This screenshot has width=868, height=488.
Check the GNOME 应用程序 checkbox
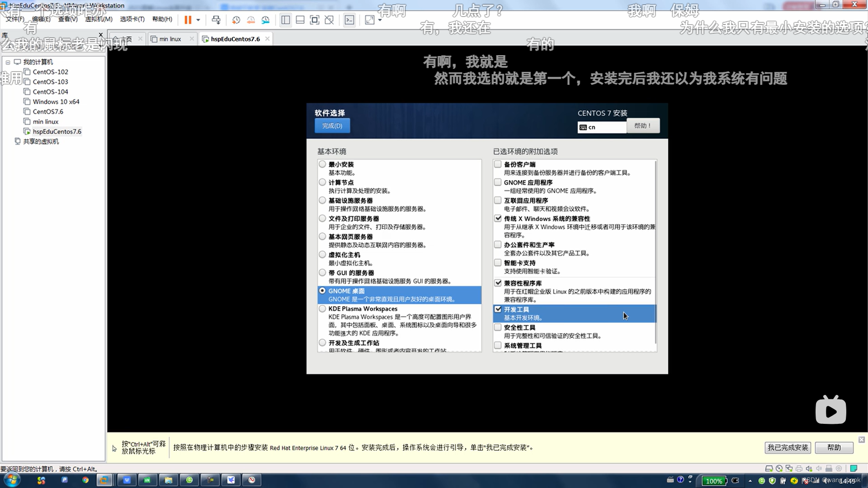point(498,182)
